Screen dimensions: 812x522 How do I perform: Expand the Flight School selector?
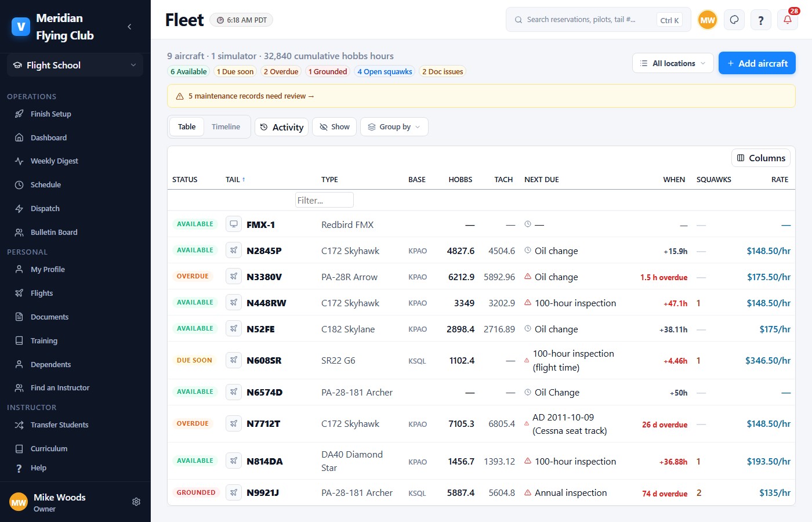click(x=75, y=65)
